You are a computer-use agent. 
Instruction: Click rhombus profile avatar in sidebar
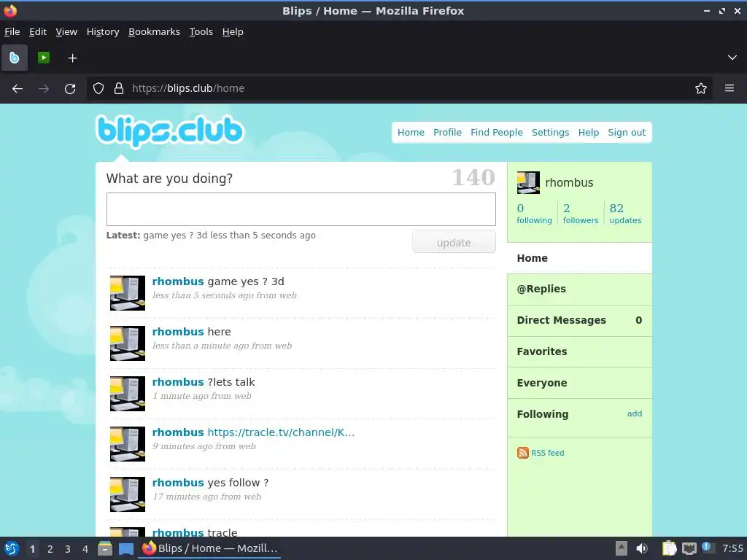(x=528, y=182)
